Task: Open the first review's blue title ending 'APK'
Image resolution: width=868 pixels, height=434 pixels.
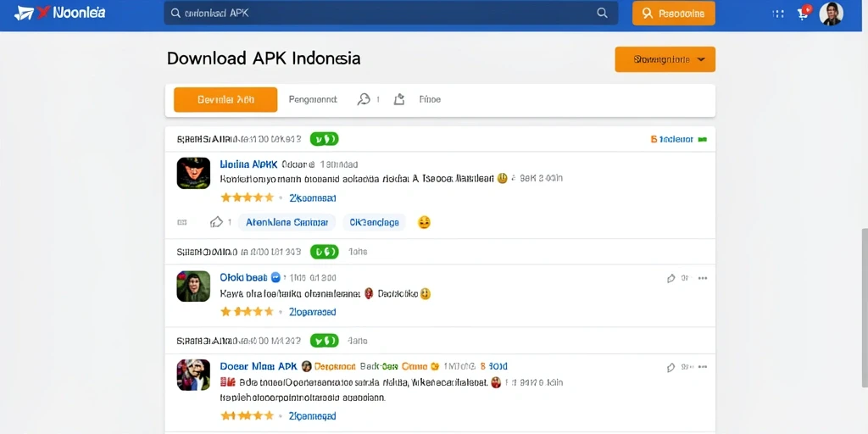Action: (248, 164)
